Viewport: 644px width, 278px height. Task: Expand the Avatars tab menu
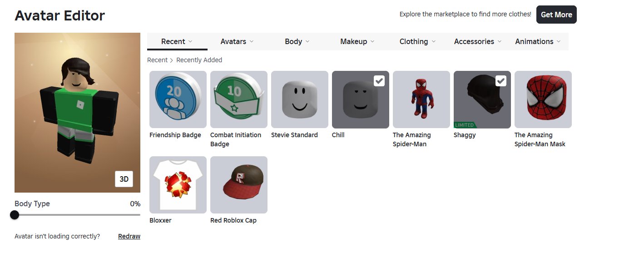click(237, 41)
